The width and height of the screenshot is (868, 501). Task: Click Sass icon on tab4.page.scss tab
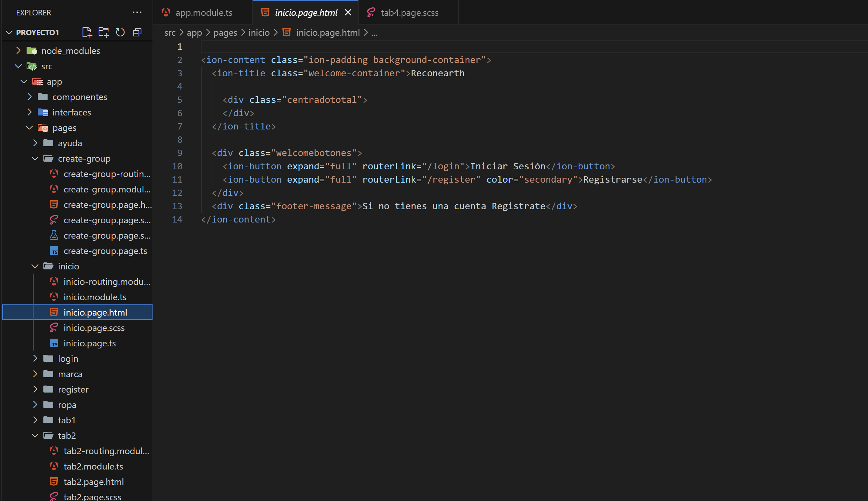pos(371,13)
